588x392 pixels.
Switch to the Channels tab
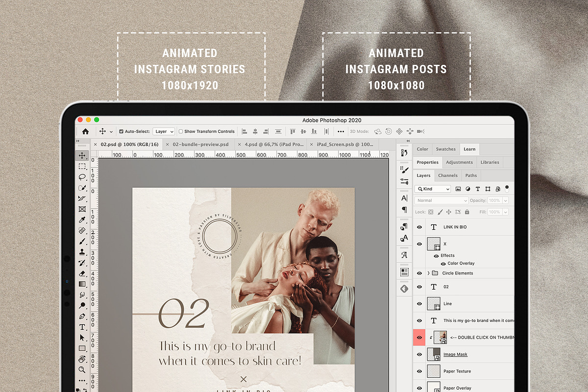point(448,175)
